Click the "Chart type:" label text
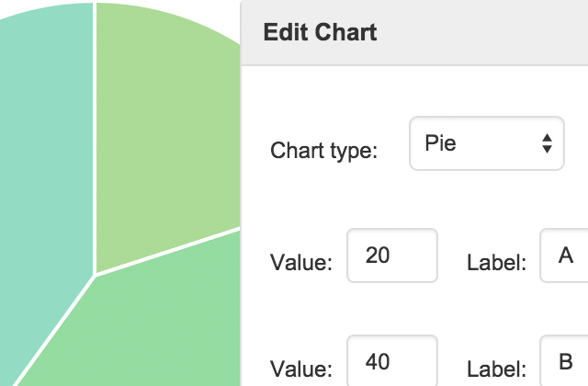The image size is (588, 386). [324, 151]
